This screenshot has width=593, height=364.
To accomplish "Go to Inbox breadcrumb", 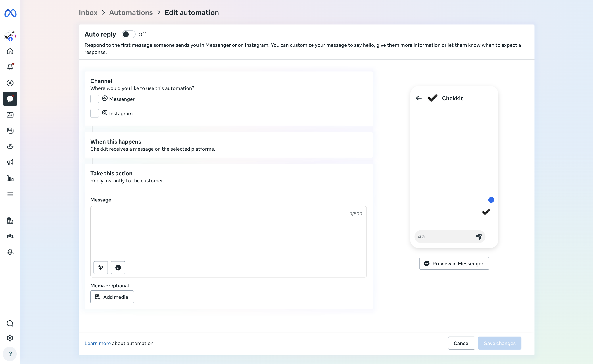I will 88,12.
